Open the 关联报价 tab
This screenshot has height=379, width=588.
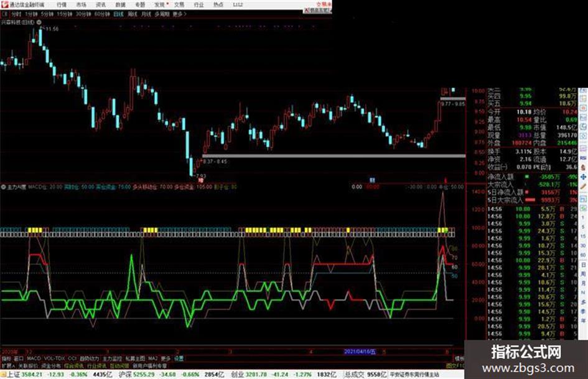(x=28, y=365)
